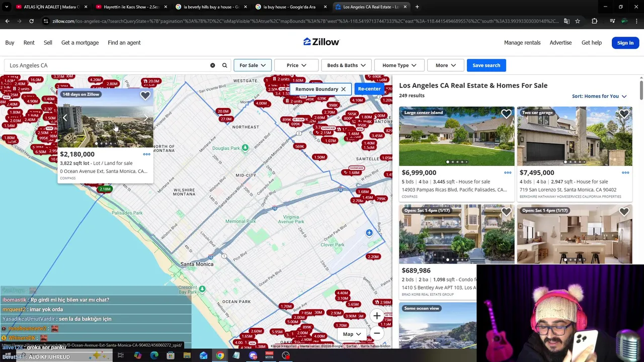
Task: Open the Rent menu
Action: (x=29, y=43)
